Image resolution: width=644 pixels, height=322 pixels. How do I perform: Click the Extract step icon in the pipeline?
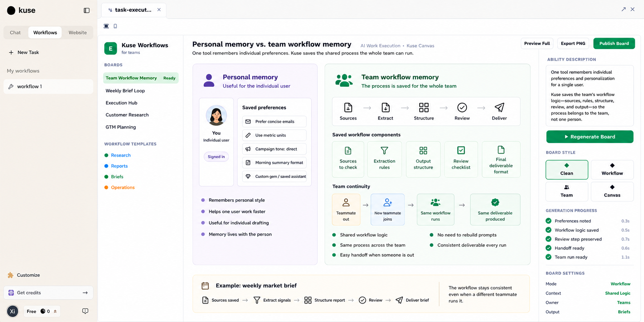coord(386,107)
